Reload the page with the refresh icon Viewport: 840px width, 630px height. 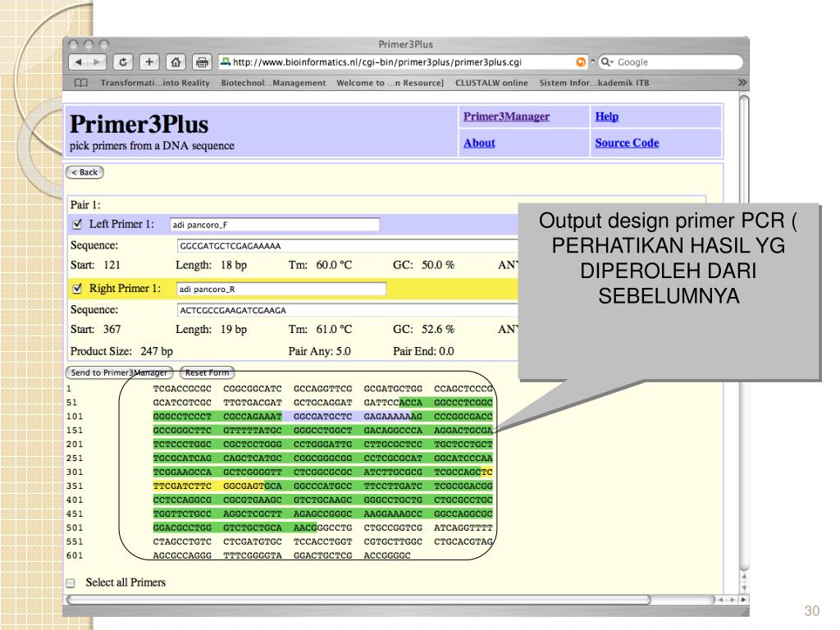[123, 62]
